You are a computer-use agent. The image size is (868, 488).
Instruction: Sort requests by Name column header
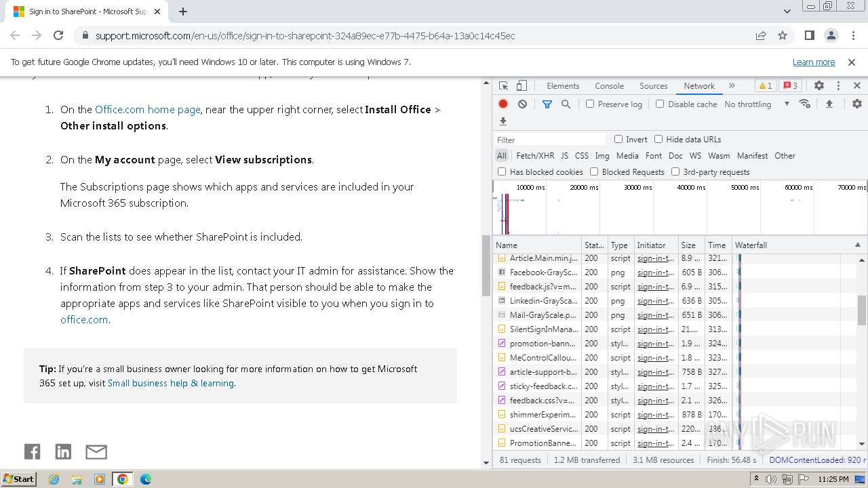click(537, 245)
